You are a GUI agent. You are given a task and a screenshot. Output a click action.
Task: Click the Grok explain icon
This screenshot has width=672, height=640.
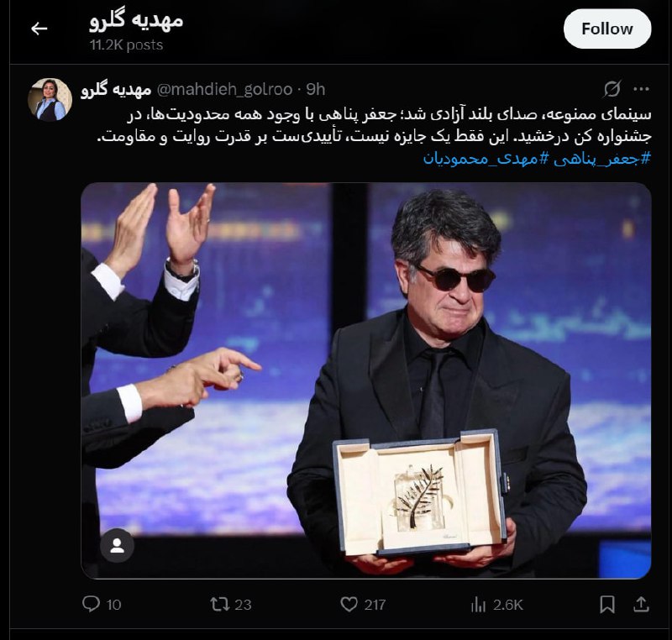612,89
